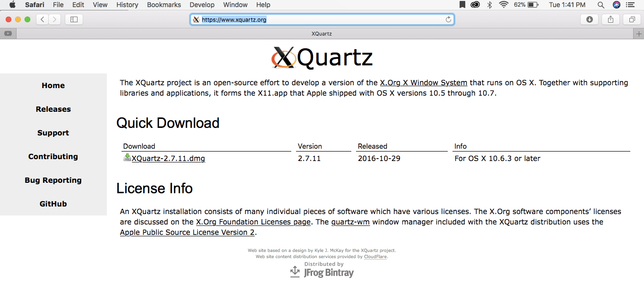The image size is (644, 287).
Task: Toggle the Safari sidebar button
Action: click(74, 19)
